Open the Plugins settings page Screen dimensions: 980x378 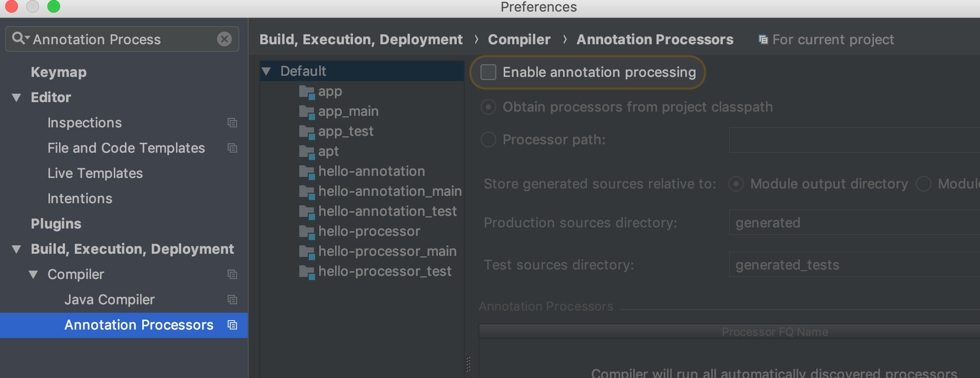(x=56, y=224)
